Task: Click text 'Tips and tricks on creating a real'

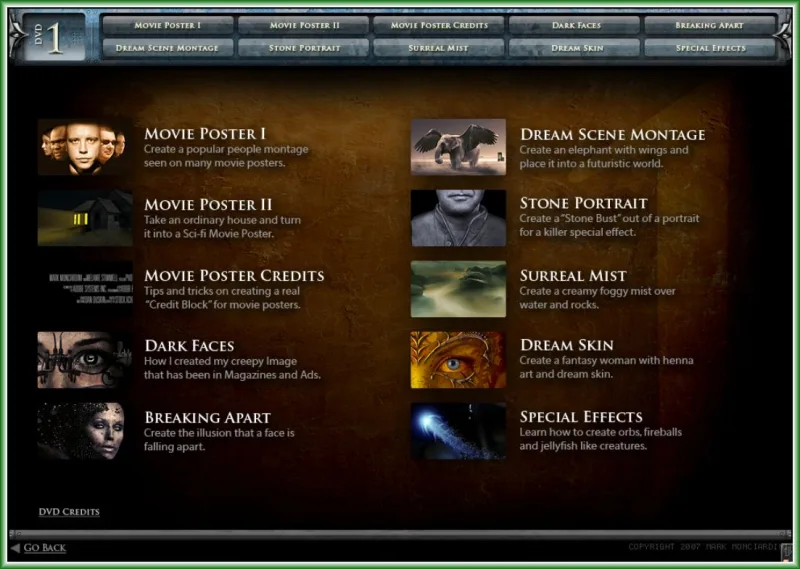Action: (x=222, y=291)
